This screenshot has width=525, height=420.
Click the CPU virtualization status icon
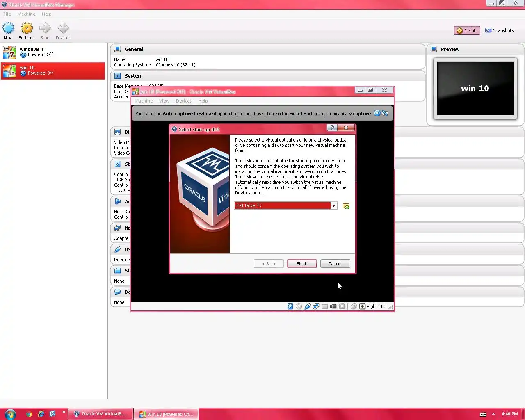(x=342, y=306)
